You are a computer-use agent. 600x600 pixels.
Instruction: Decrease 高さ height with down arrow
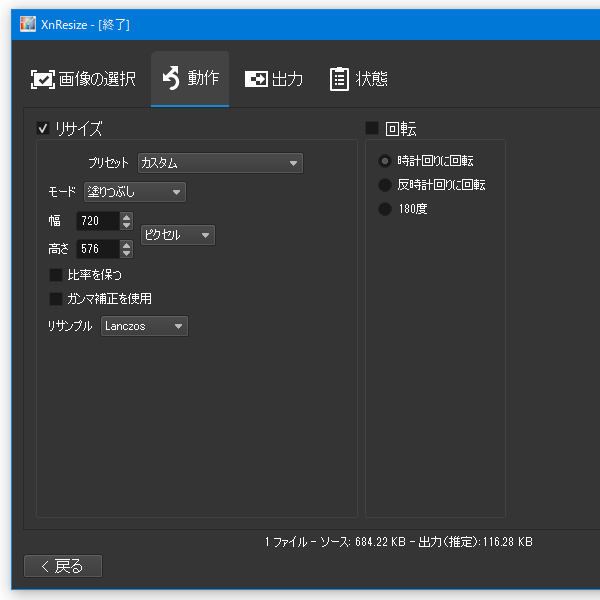pyautogui.click(x=126, y=253)
